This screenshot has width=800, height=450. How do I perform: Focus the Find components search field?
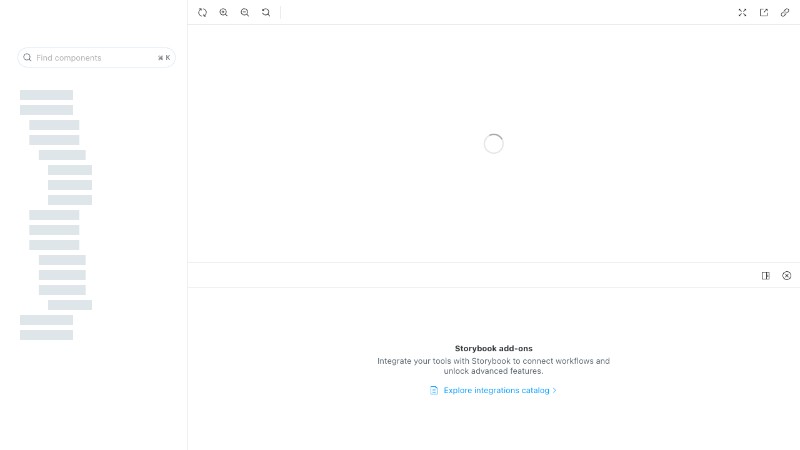(x=96, y=58)
